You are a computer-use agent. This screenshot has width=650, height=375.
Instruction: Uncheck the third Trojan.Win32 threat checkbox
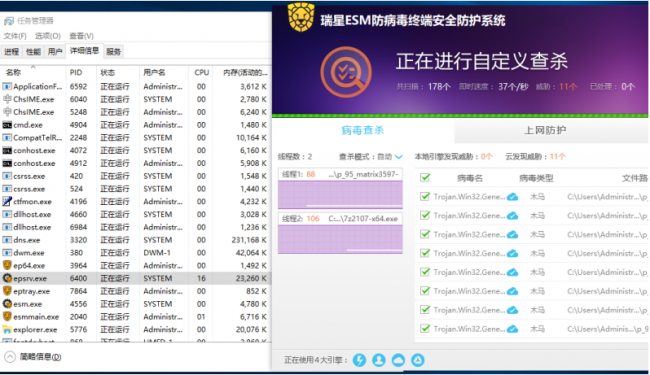point(425,234)
